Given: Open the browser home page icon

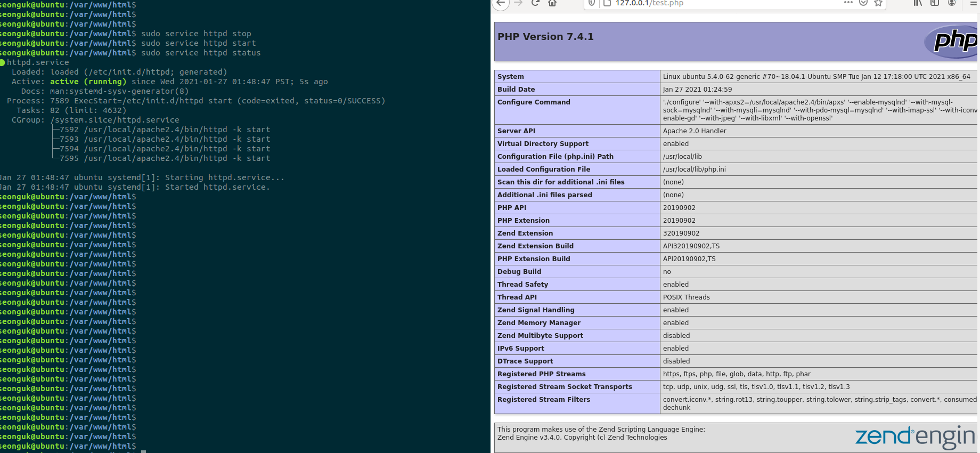Looking at the screenshot, I should click(552, 3).
